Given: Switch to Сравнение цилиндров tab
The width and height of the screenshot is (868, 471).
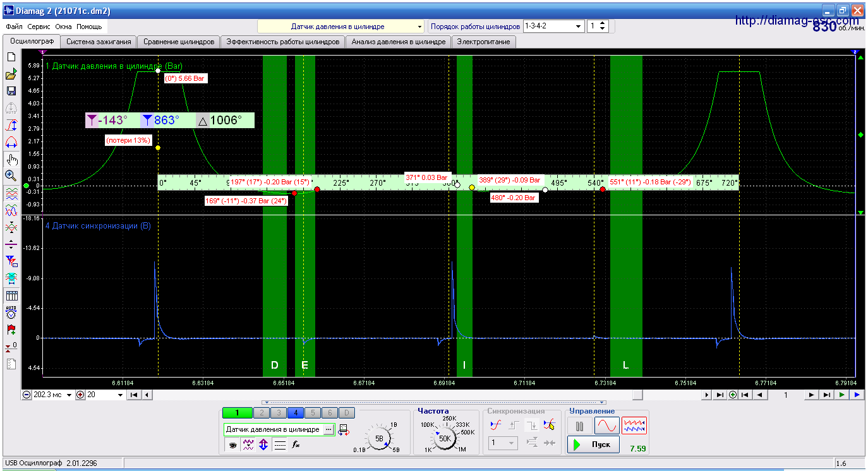Looking at the screenshot, I should pyautogui.click(x=179, y=42).
